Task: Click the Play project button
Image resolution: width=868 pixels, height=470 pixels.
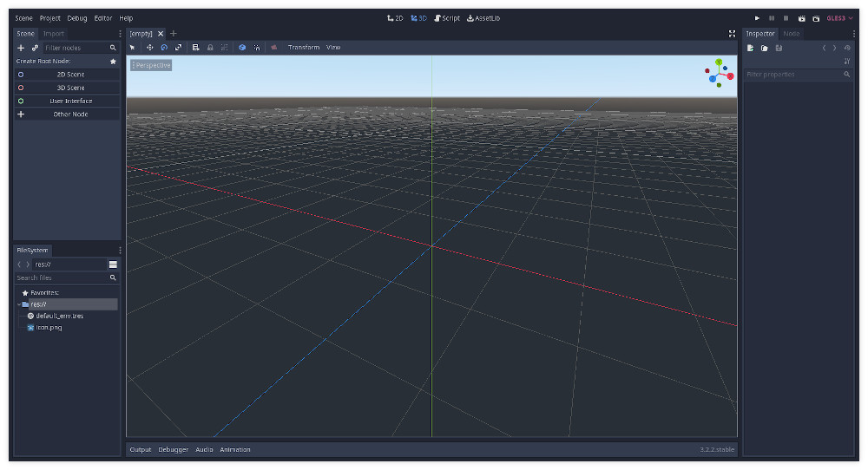Action: tap(757, 18)
